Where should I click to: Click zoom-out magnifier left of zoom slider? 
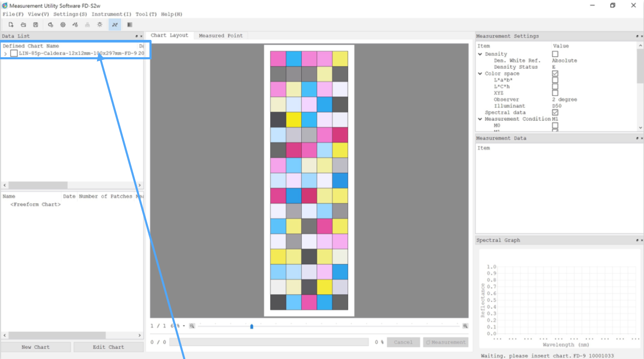click(192, 326)
